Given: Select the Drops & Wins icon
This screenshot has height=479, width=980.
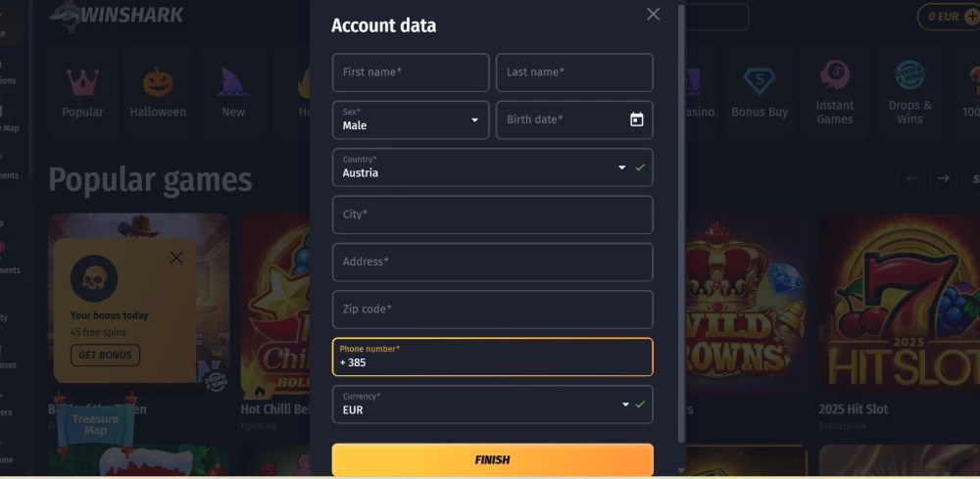Looking at the screenshot, I should (x=909, y=76).
